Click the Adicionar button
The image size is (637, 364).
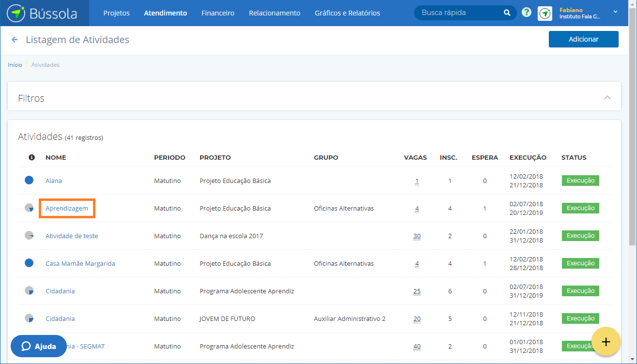coord(583,39)
